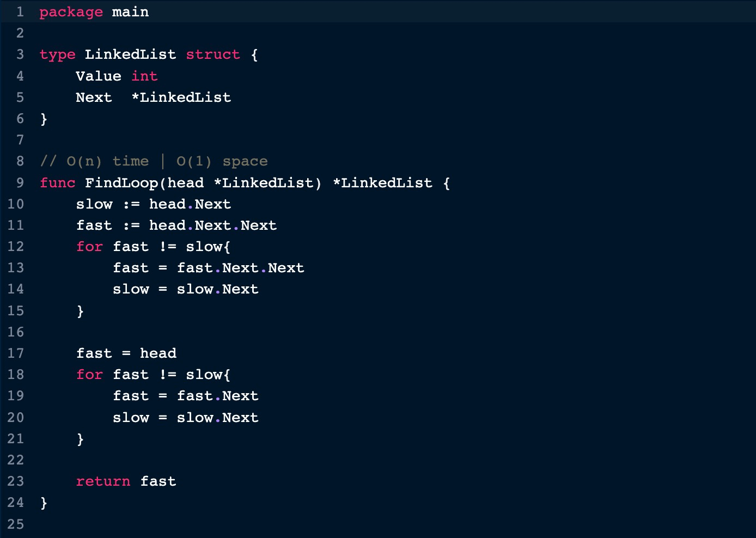This screenshot has height=538, width=756.
Task: Click the 'Value' field name
Action: (98, 76)
